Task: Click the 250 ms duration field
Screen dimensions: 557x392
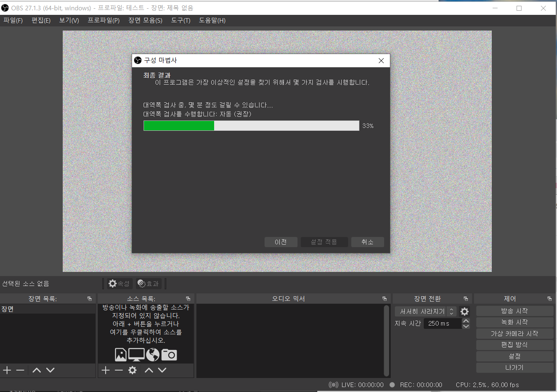Action: (443, 324)
